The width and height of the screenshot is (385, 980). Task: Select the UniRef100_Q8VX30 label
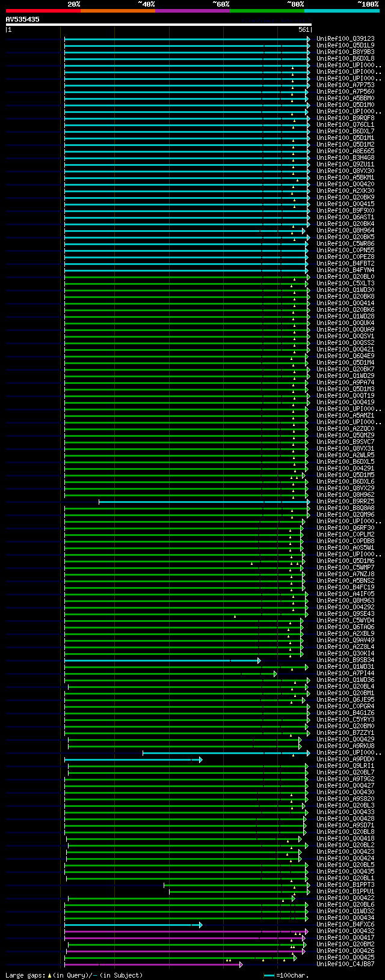345,171
